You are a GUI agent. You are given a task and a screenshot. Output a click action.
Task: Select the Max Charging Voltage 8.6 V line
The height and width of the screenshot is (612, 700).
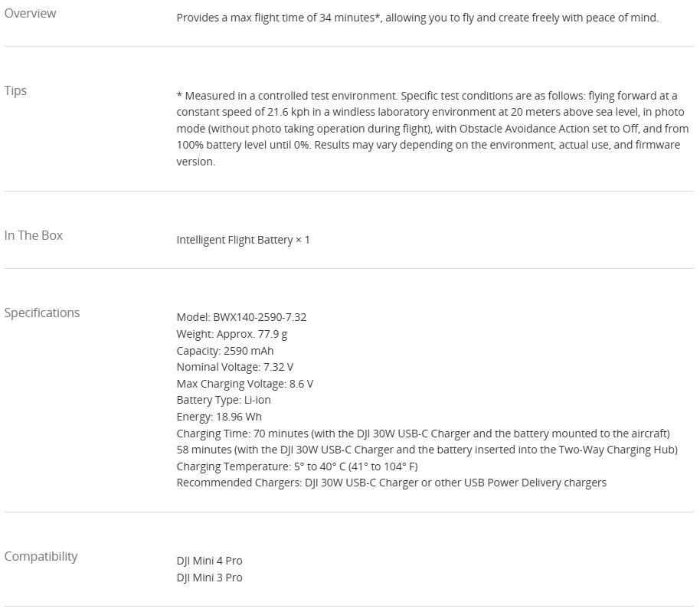click(244, 384)
